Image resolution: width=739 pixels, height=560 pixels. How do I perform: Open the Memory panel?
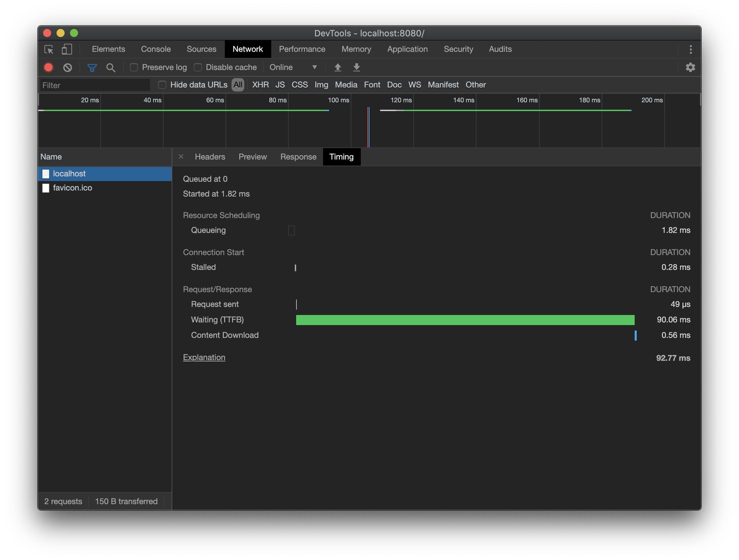pyautogui.click(x=356, y=49)
